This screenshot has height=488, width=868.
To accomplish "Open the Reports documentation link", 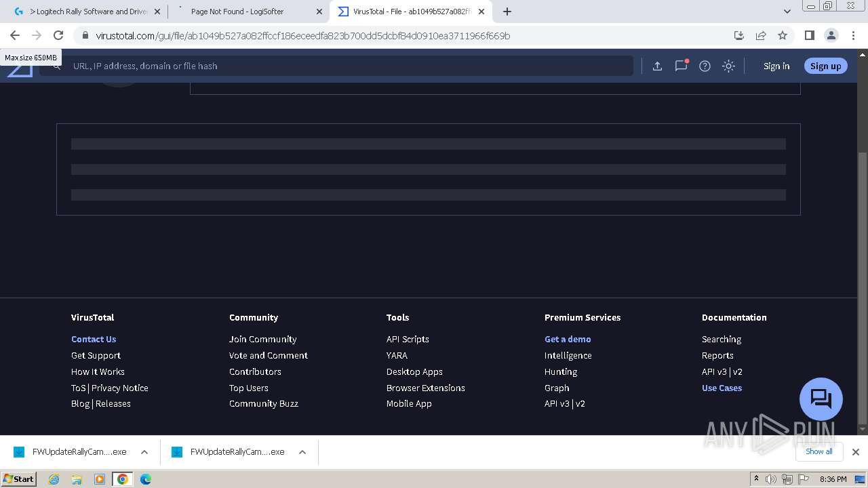I will [717, 355].
